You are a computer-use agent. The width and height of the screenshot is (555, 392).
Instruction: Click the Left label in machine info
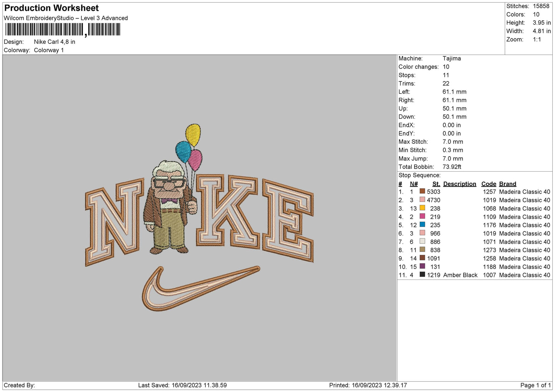[404, 92]
